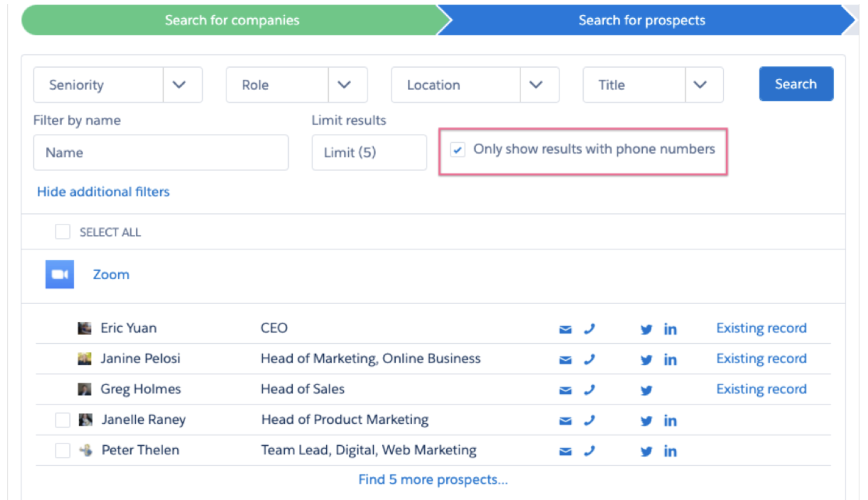Click Janine Pelosi's phone icon

click(x=589, y=359)
